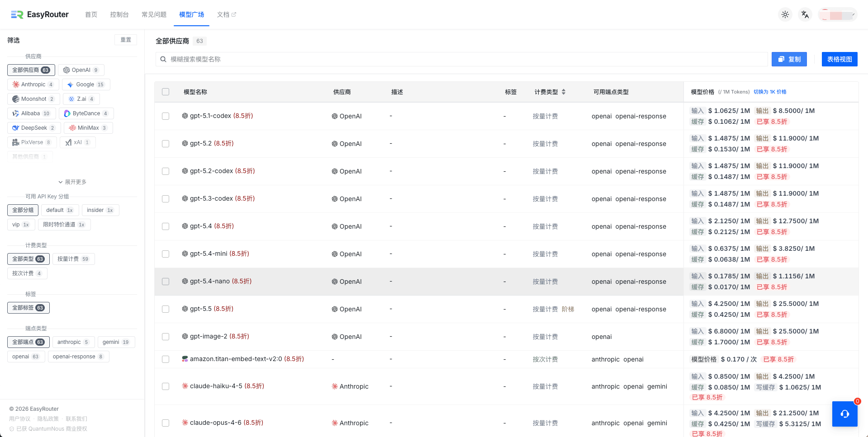The height and width of the screenshot is (437, 868).
Task: Open 控制台 nav item
Action: point(119,14)
